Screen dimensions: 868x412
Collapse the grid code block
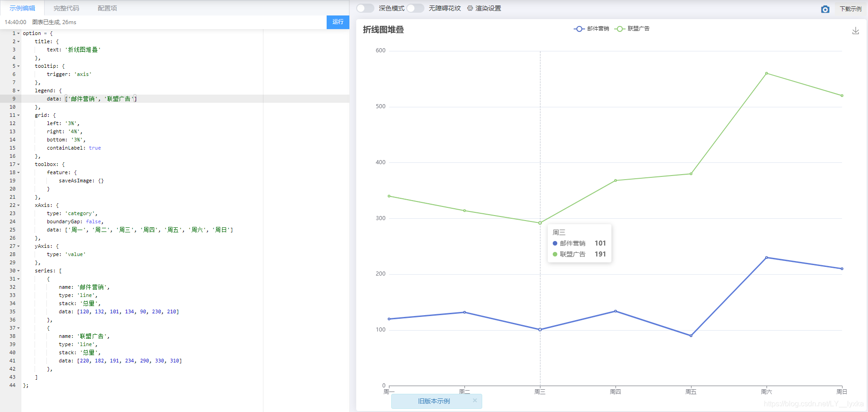pyautogui.click(x=18, y=115)
